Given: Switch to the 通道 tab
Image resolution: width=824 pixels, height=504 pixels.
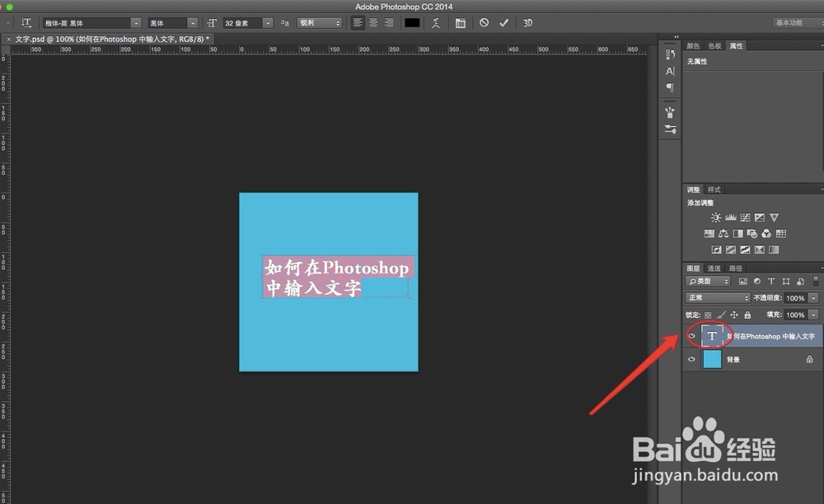Looking at the screenshot, I should tap(714, 268).
